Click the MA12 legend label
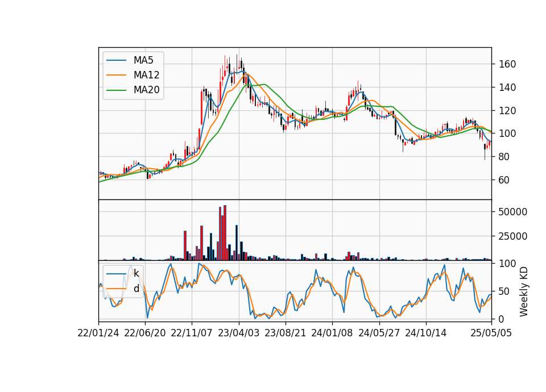Image resolution: width=546 pixels, height=392 pixels. (x=146, y=75)
